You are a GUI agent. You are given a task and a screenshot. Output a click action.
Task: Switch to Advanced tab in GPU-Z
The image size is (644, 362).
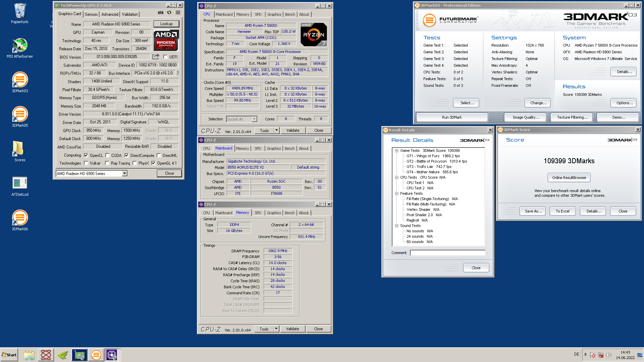(x=110, y=14)
